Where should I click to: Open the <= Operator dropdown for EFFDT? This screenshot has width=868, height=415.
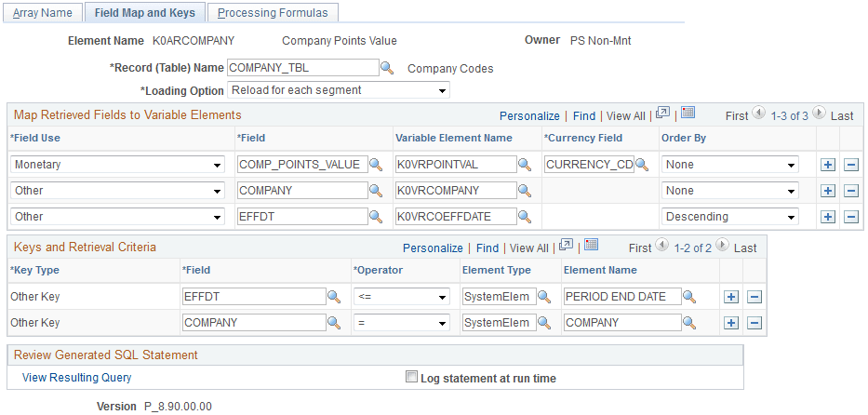pyautogui.click(x=401, y=297)
